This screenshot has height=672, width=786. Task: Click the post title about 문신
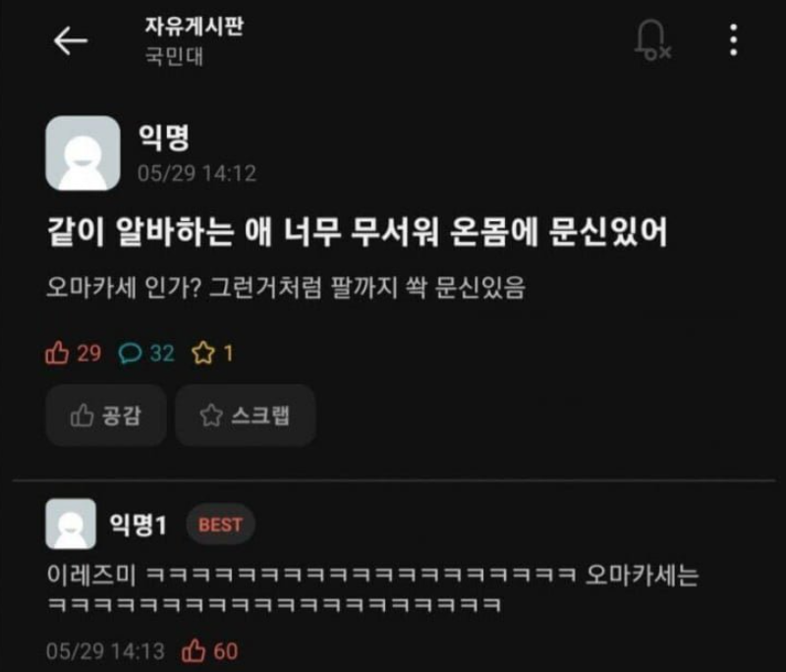[x=357, y=232]
